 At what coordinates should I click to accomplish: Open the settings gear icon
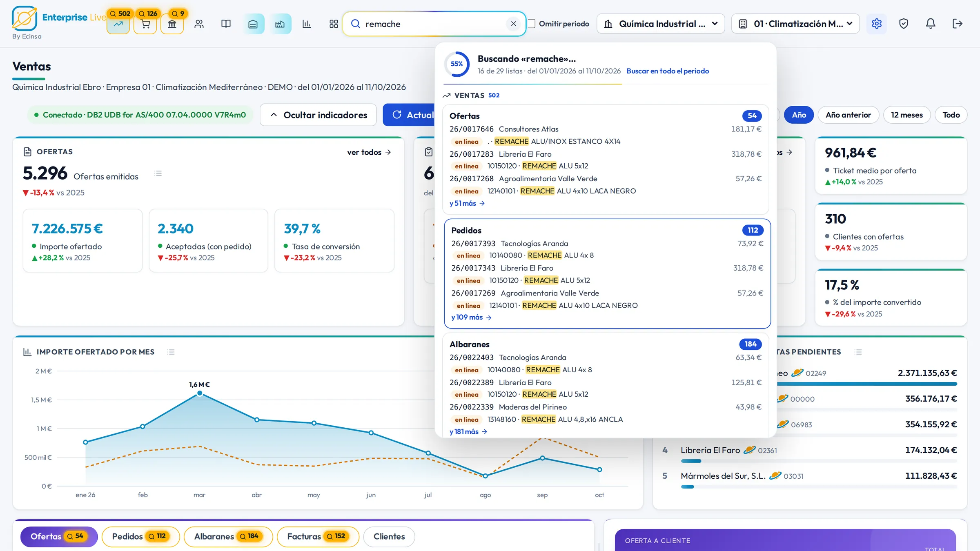click(x=876, y=24)
